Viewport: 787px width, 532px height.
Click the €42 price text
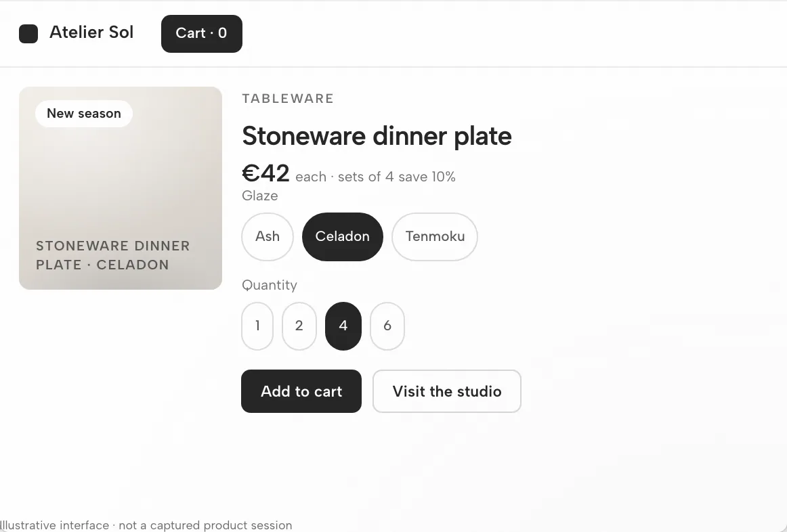[265, 173]
